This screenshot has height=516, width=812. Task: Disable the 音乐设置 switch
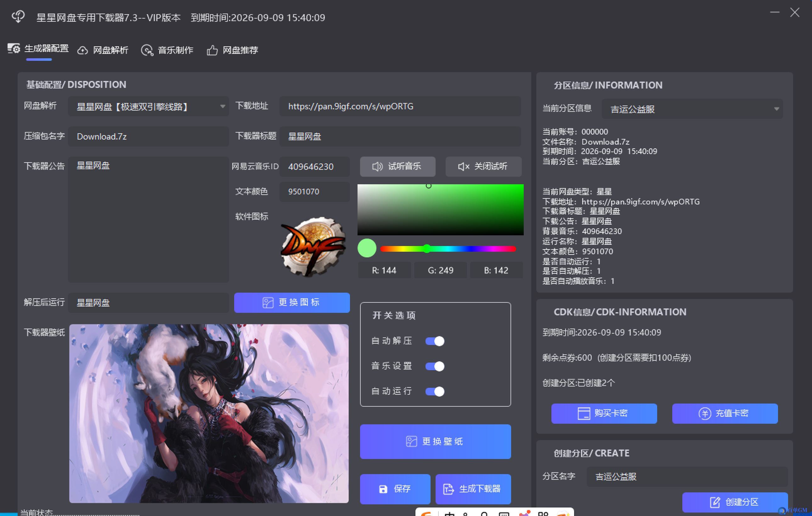click(x=435, y=366)
